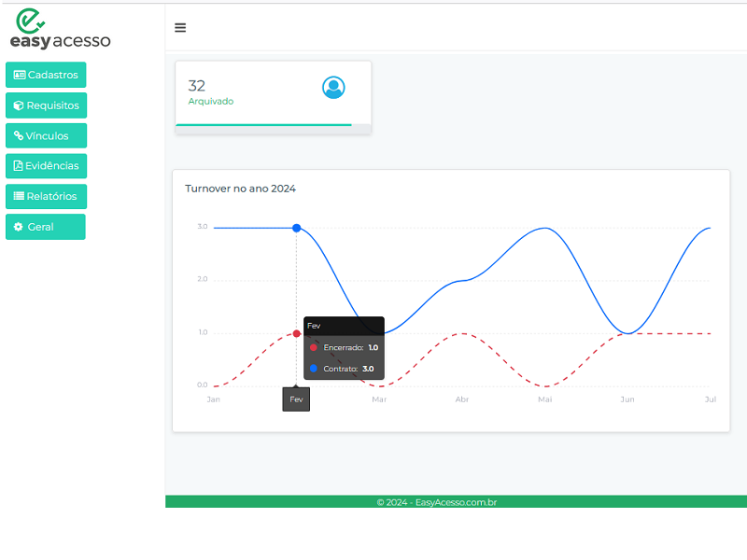Click the gear icon beside Geral
This screenshot has height=560, width=747.
19,227
